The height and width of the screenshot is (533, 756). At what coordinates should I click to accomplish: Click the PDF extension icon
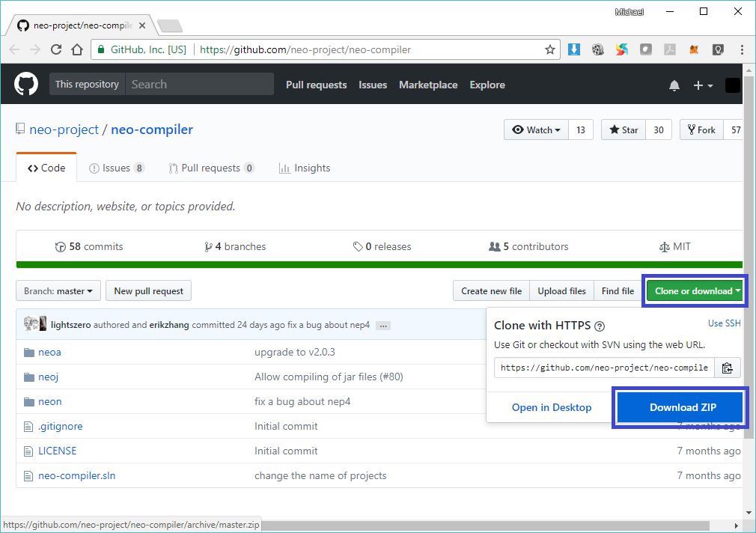click(x=670, y=49)
